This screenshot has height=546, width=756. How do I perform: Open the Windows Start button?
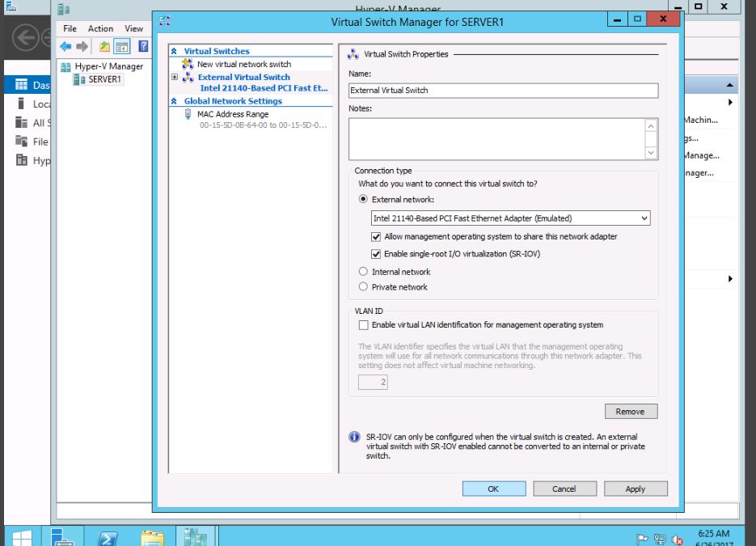tap(22, 537)
